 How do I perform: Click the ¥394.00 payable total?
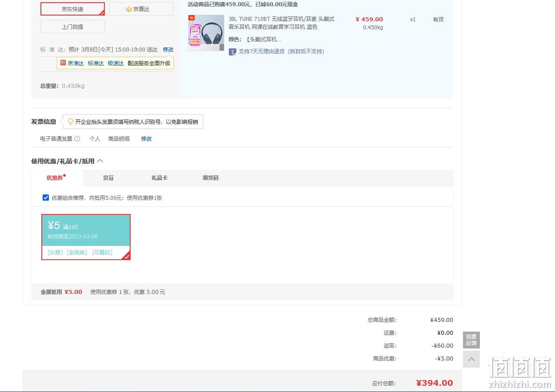pos(435,383)
